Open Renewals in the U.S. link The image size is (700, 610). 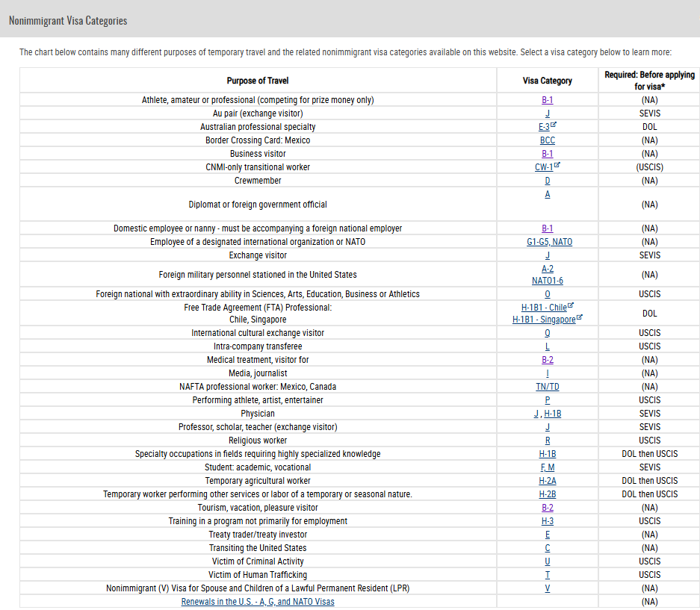pyautogui.click(x=258, y=602)
